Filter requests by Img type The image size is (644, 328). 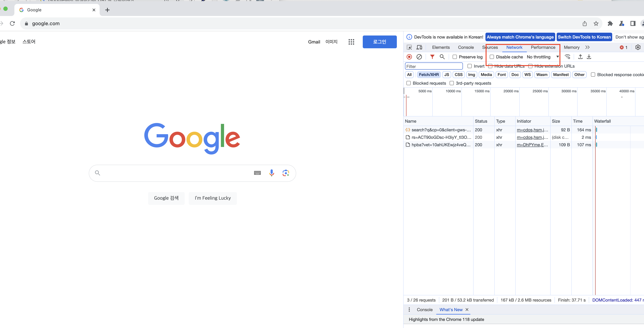471,75
